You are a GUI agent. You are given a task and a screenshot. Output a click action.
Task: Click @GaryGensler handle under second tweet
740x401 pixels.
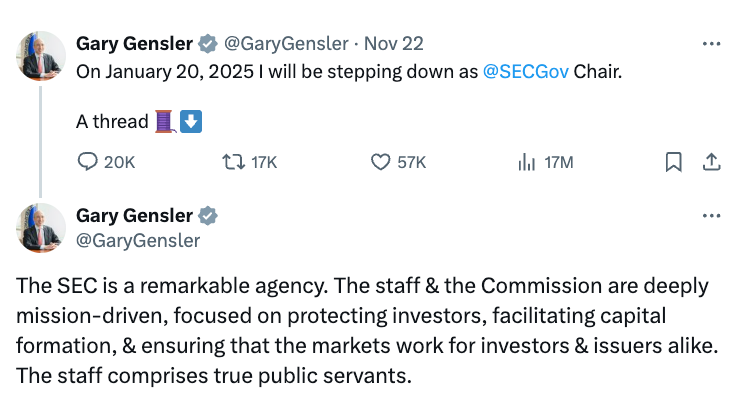click(x=138, y=240)
